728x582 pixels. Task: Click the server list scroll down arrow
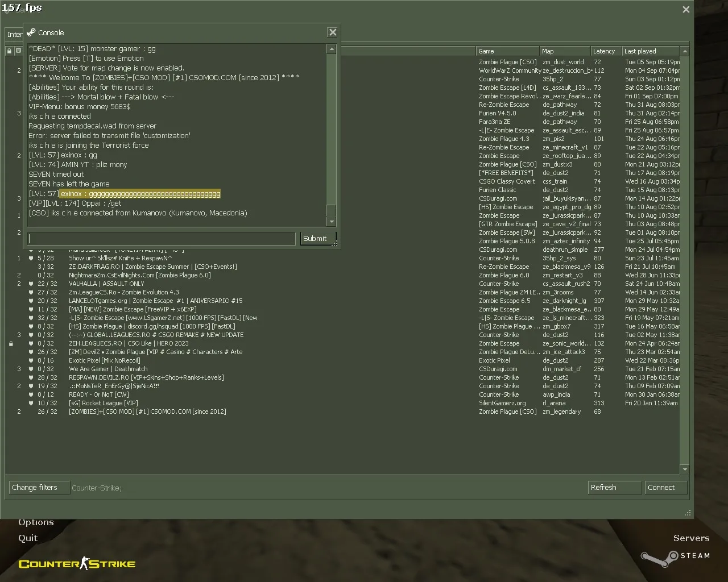684,469
